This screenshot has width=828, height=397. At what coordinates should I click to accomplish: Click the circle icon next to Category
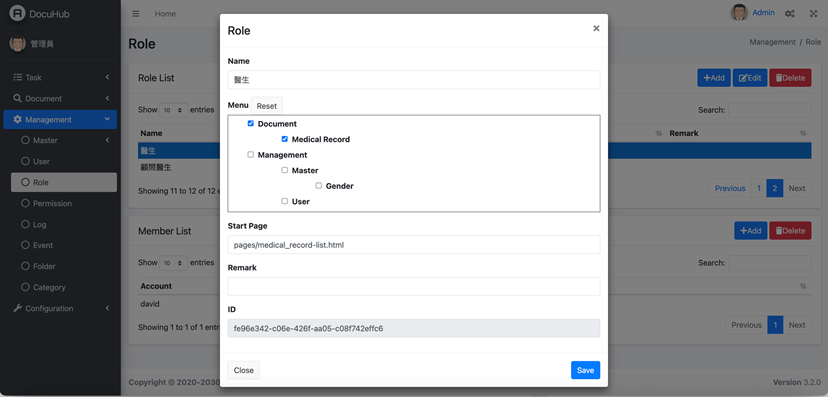tap(25, 287)
